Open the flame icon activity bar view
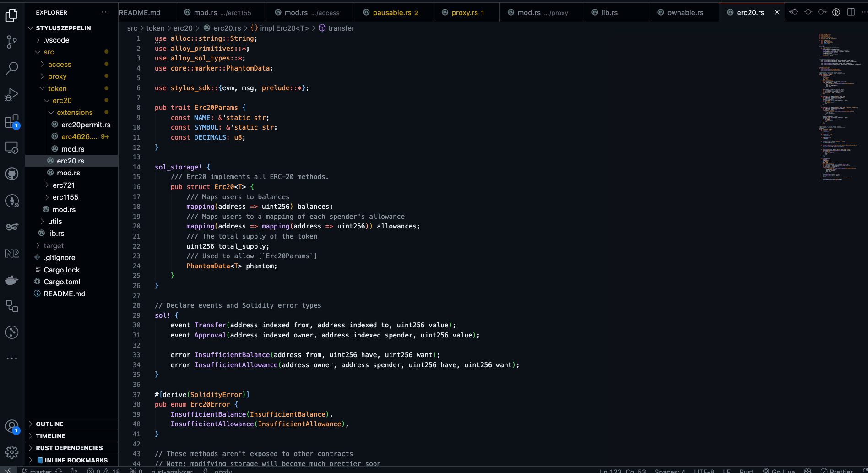The height and width of the screenshot is (473, 868). 12,201
